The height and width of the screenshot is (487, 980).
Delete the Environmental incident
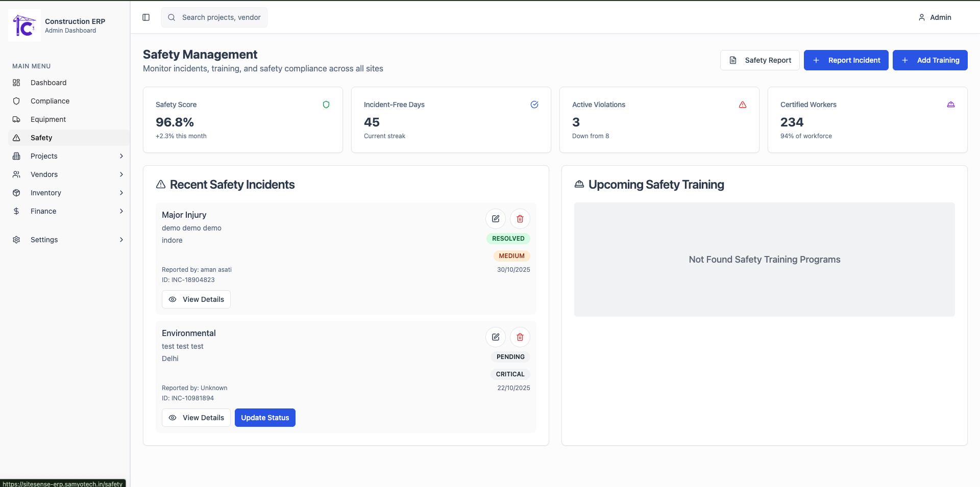pyautogui.click(x=520, y=337)
